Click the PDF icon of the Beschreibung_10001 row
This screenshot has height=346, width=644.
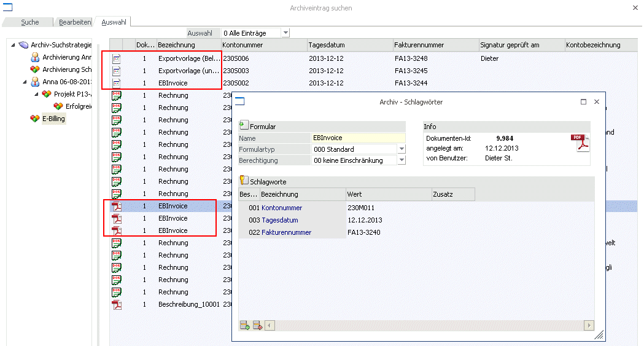point(117,304)
